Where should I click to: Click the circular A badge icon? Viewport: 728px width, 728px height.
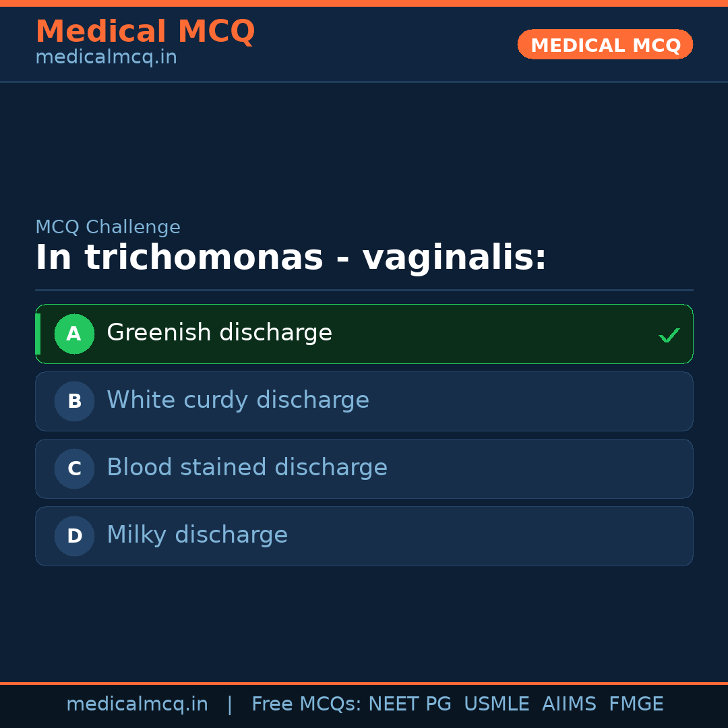click(x=74, y=334)
